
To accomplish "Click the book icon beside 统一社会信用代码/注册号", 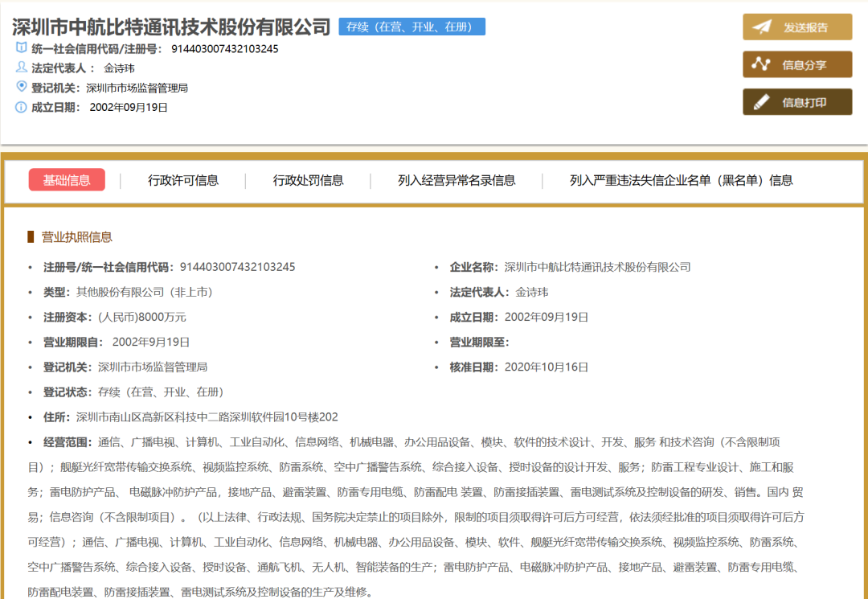I will point(21,47).
